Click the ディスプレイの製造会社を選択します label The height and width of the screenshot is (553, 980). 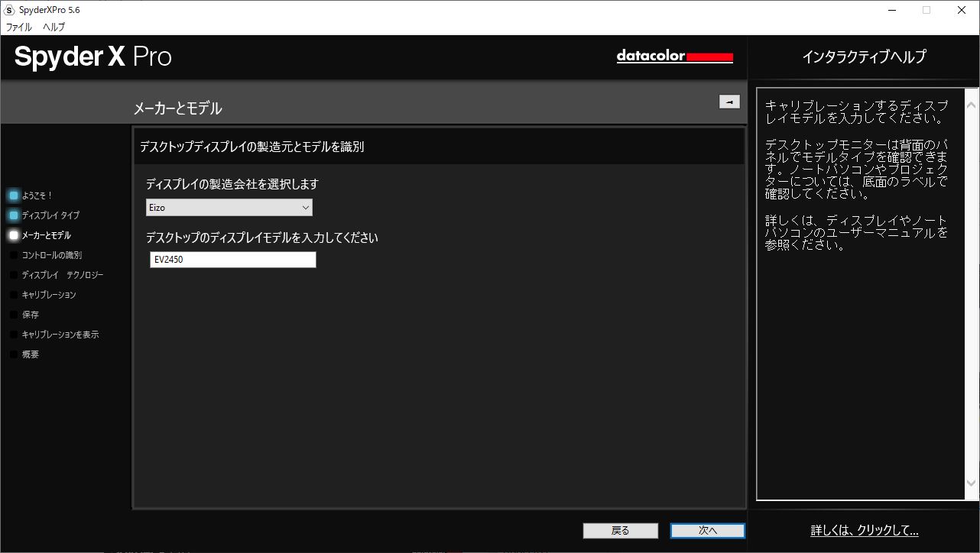point(232,184)
